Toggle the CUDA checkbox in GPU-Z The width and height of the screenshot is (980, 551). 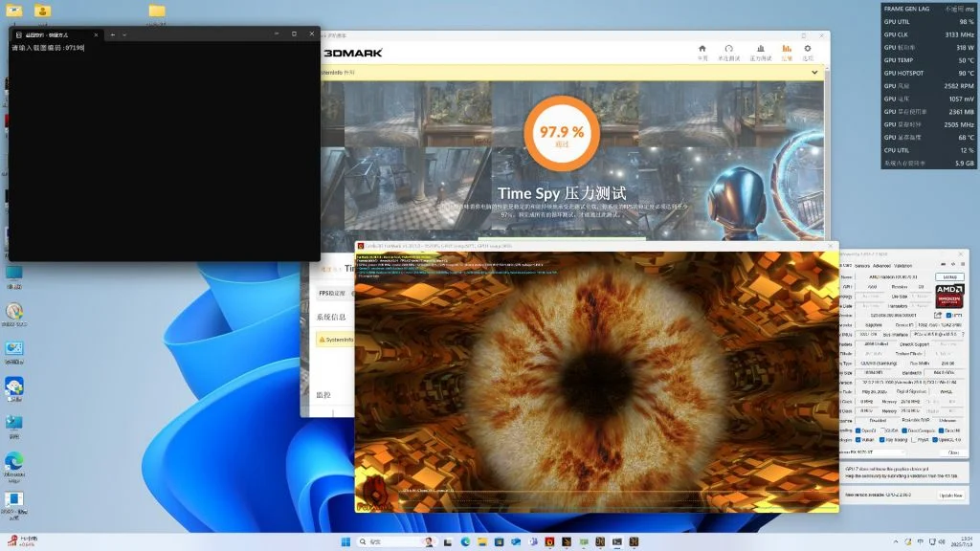pos(883,430)
